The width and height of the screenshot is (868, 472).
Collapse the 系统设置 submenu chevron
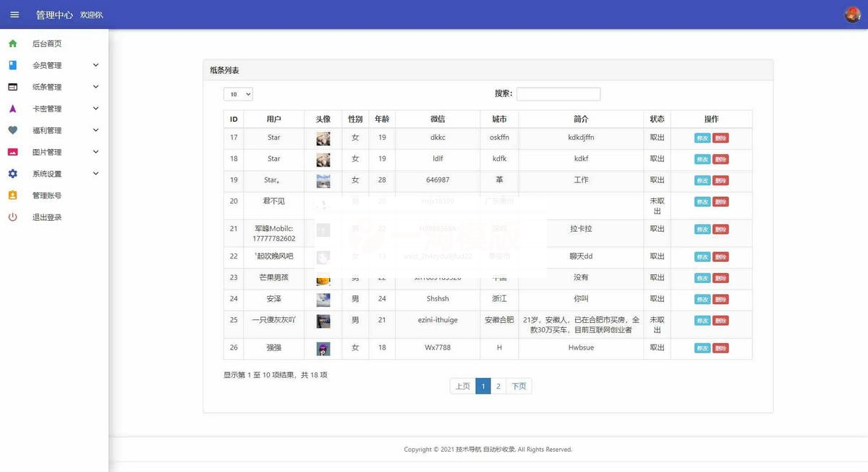click(x=95, y=174)
